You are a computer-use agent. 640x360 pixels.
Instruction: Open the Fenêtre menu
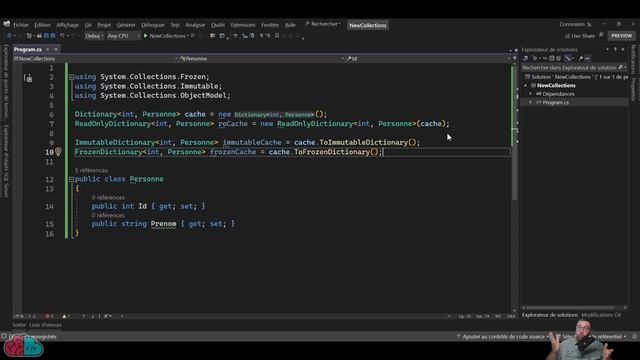[x=270, y=25]
